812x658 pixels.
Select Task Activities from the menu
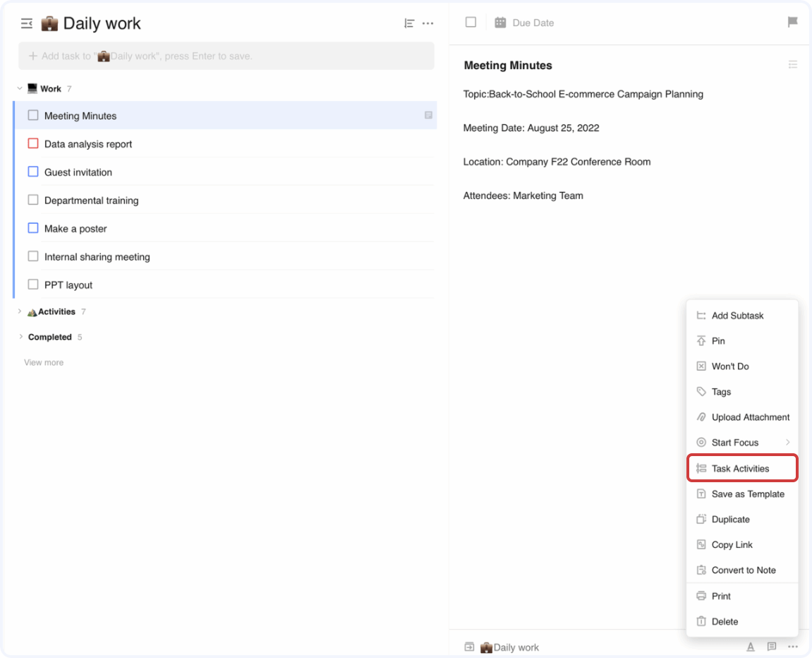coord(741,469)
